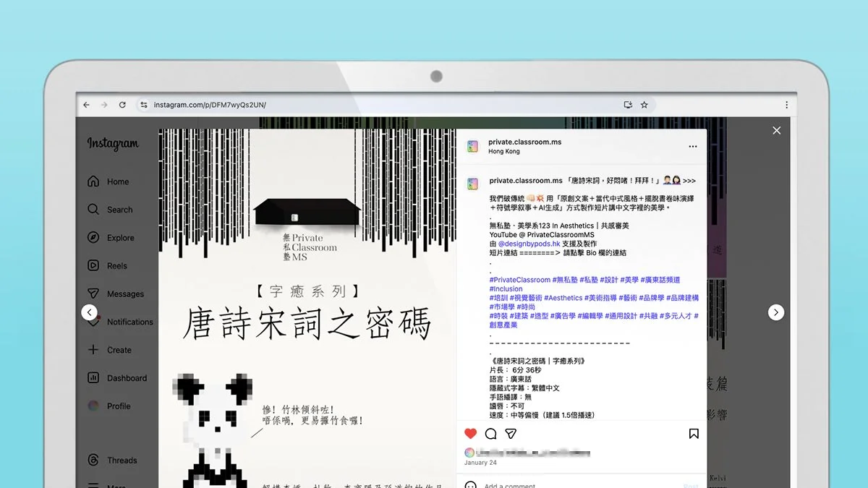Save the post with bookmark icon

click(x=693, y=434)
